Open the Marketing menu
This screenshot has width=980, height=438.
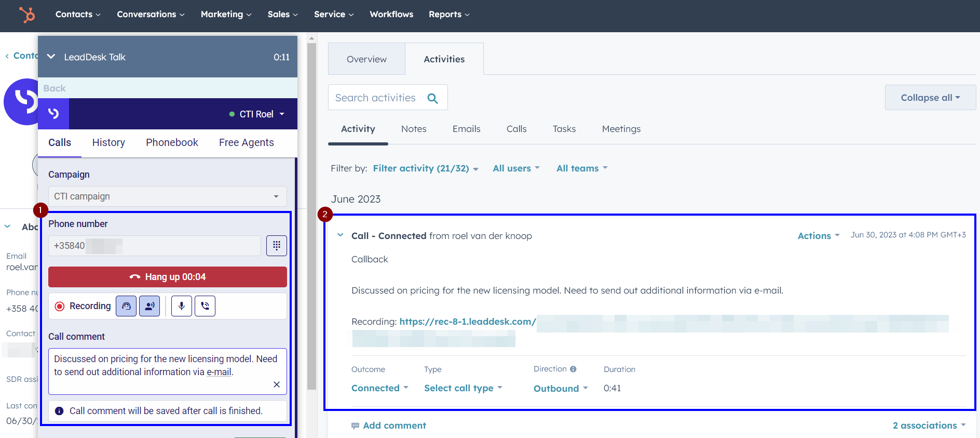click(x=226, y=15)
